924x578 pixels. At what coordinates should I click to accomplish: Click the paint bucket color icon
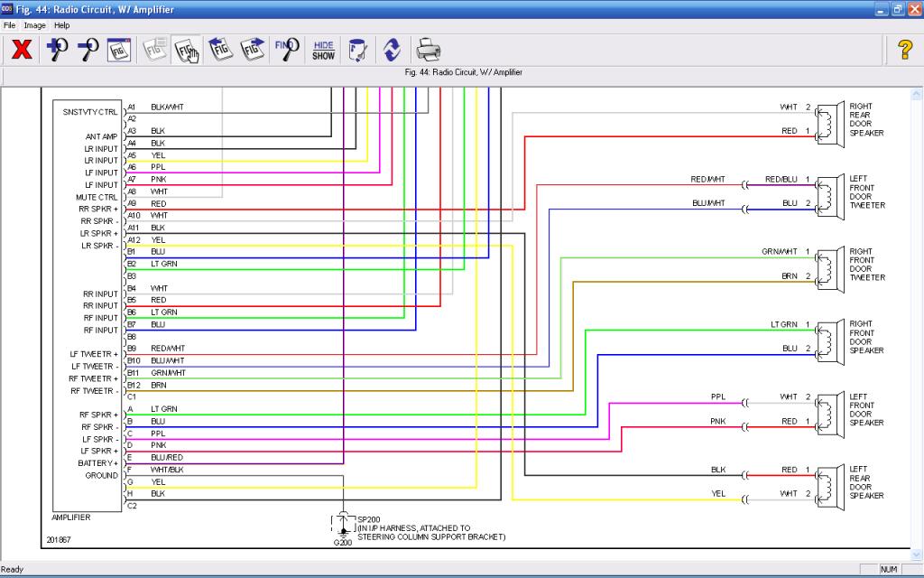click(x=357, y=50)
